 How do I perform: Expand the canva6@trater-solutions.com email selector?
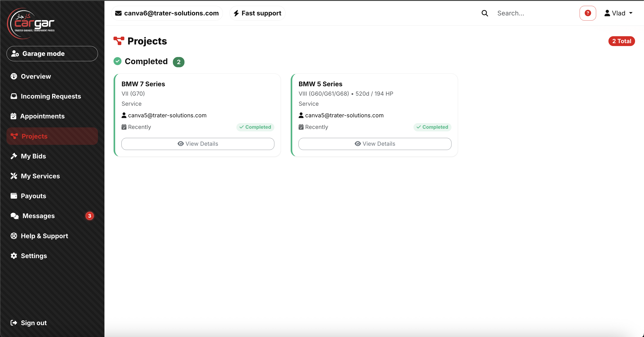click(167, 13)
